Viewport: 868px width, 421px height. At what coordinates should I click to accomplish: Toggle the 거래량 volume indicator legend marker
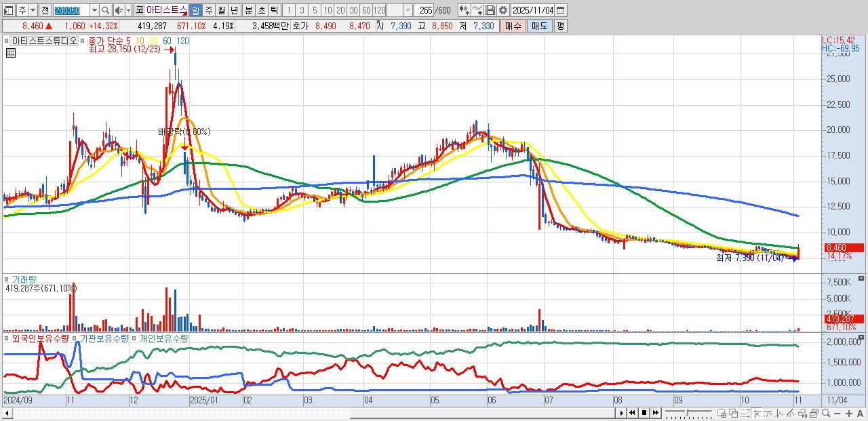point(7,279)
